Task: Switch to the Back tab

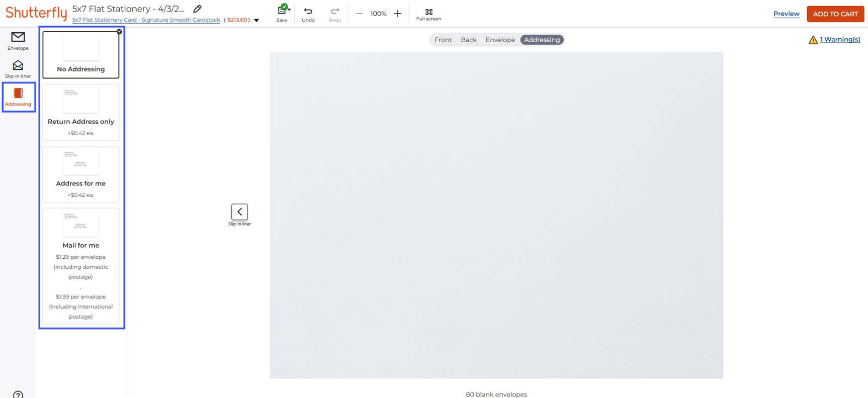Action: [469, 40]
